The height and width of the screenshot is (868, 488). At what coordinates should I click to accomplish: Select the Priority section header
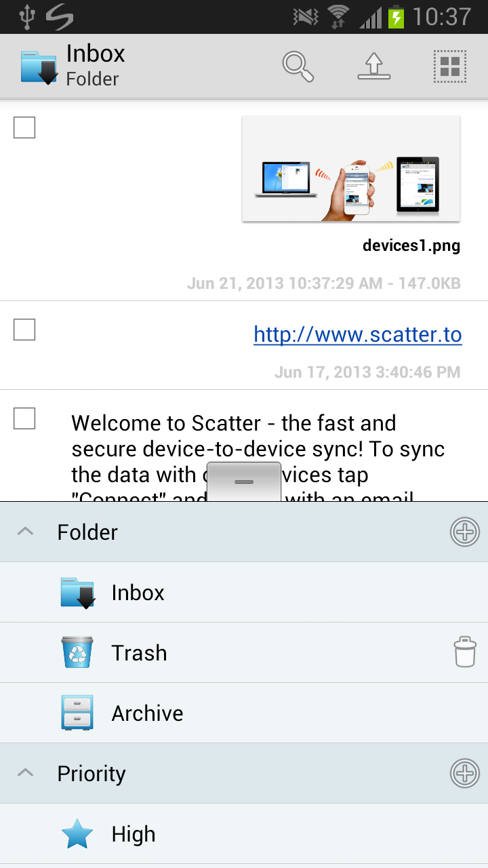(91, 773)
